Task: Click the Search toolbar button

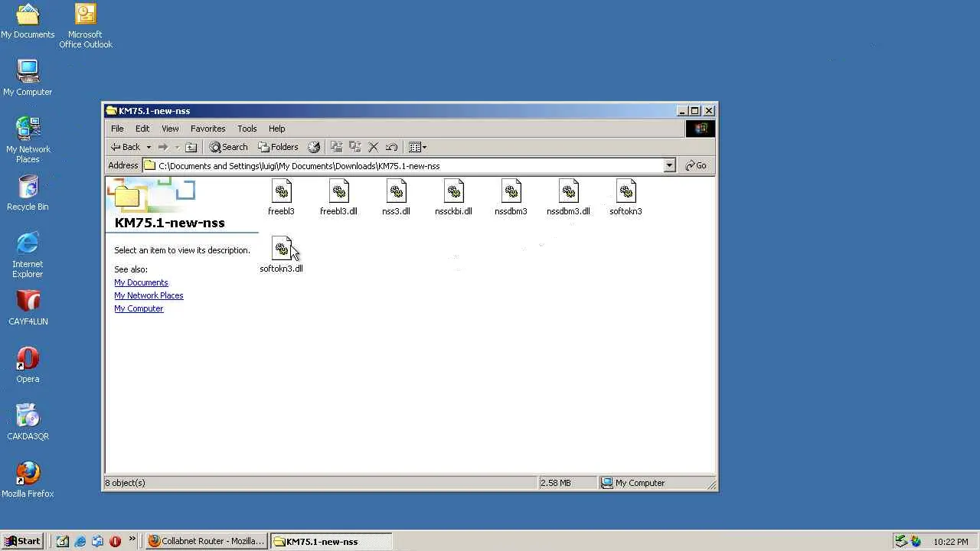Action: pos(228,147)
